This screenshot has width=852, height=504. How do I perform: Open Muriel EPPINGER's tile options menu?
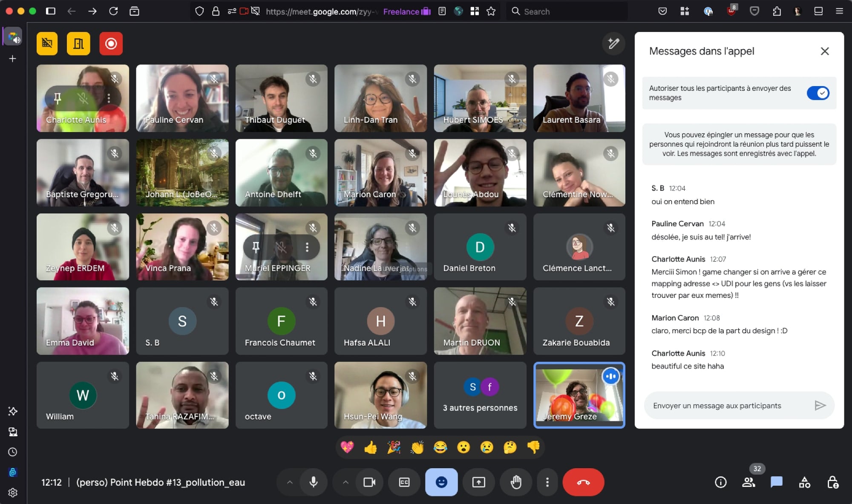[308, 247]
